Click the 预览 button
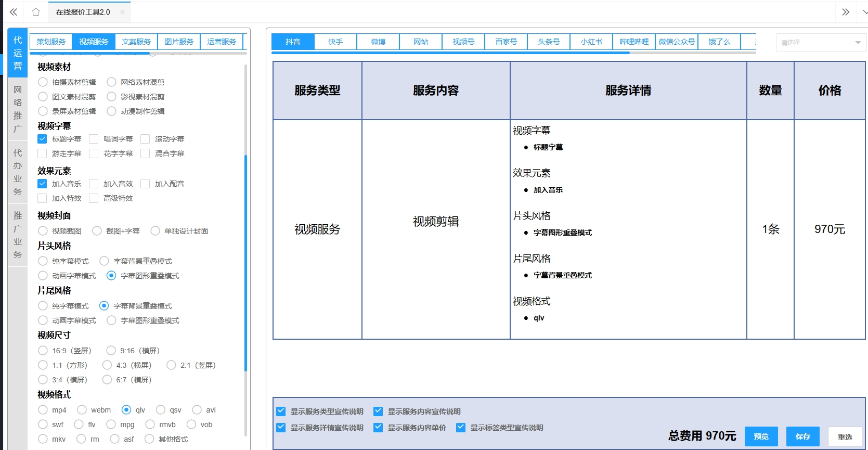868x450 pixels. [761, 436]
